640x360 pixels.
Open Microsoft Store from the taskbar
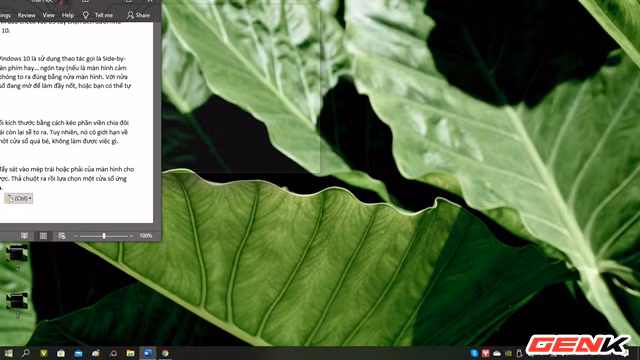61,353
